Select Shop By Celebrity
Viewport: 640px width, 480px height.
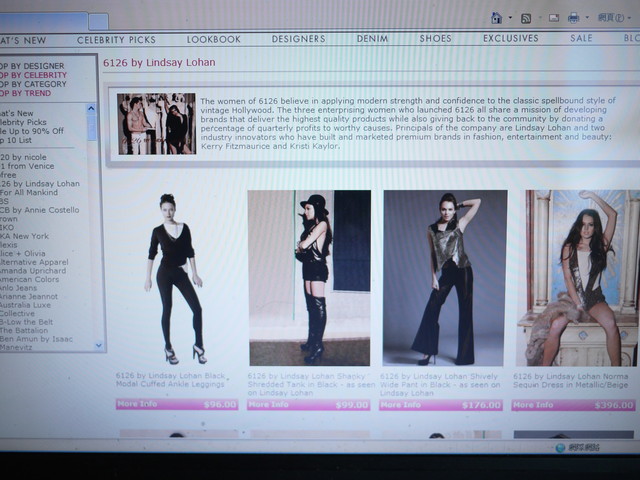[33, 75]
